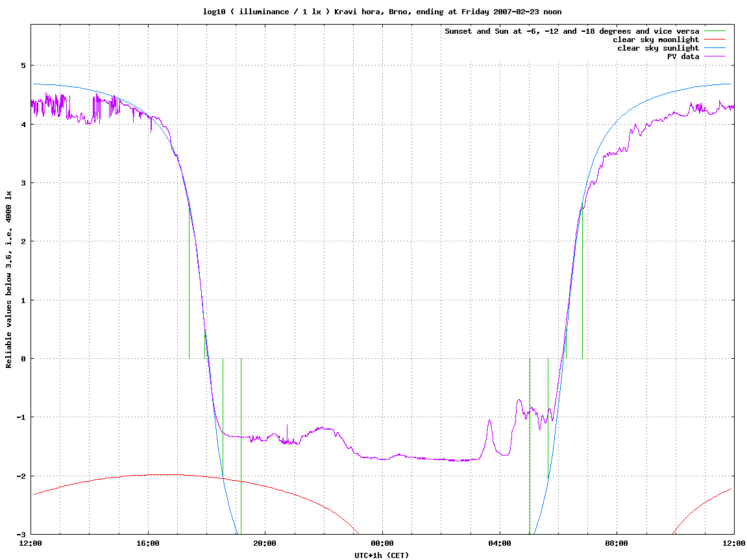Screen dimensions: 747x560
Task: Click the 'PV data' legend label
Action: (x=683, y=56)
